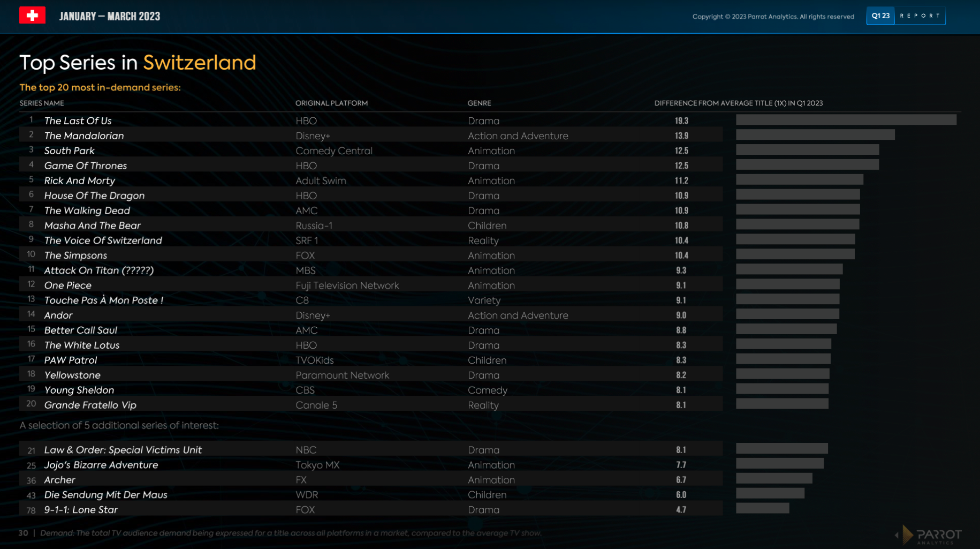Select 'Russia-1' platform cell
This screenshot has height=549, width=980.
[x=314, y=225]
